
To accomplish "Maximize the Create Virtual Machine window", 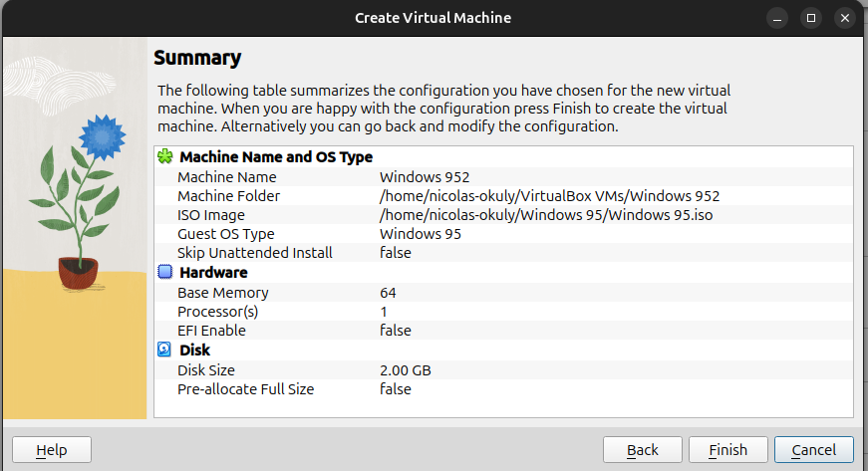I will point(811,18).
